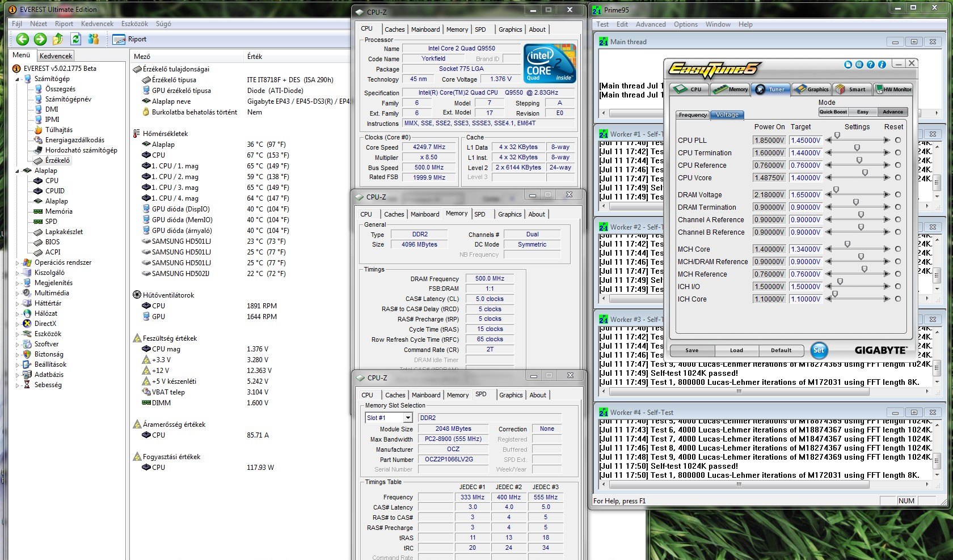953x560 pixels.
Task: Click the Reset radio for CPU Vcore
Action: [898, 177]
